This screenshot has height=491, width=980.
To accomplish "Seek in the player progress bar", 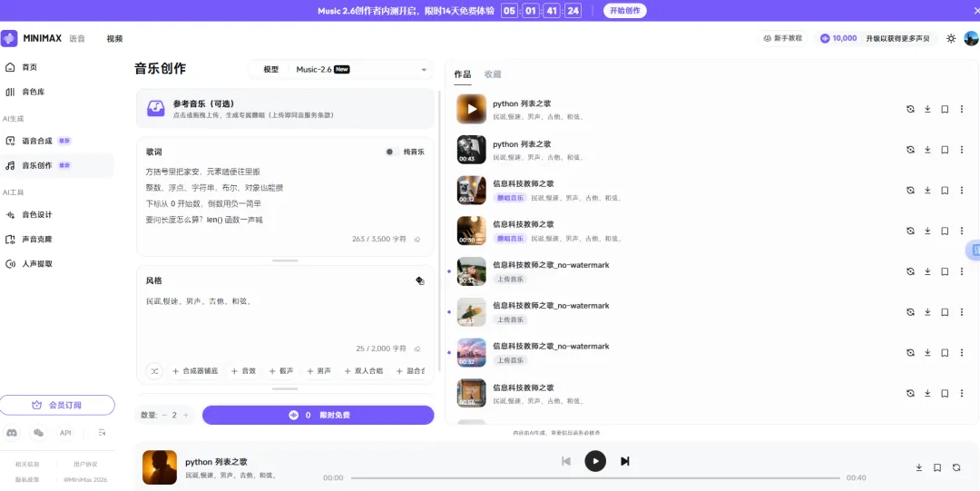I will coord(595,478).
